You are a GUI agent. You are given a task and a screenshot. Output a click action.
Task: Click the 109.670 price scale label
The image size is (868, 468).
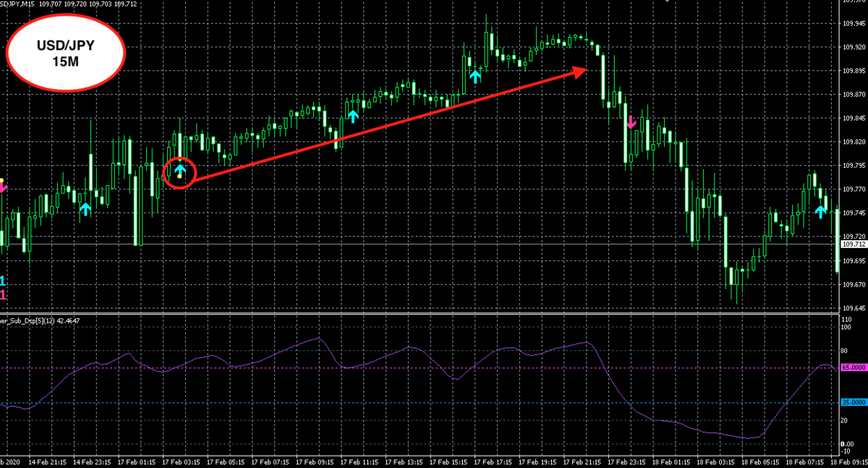(853, 284)
